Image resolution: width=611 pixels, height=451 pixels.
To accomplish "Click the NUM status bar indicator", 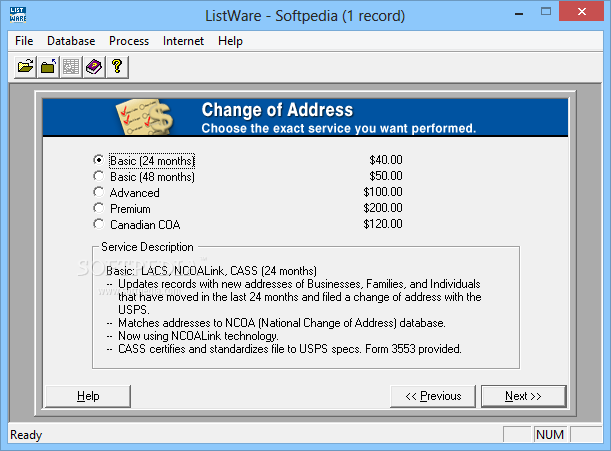I will (550, 435).
